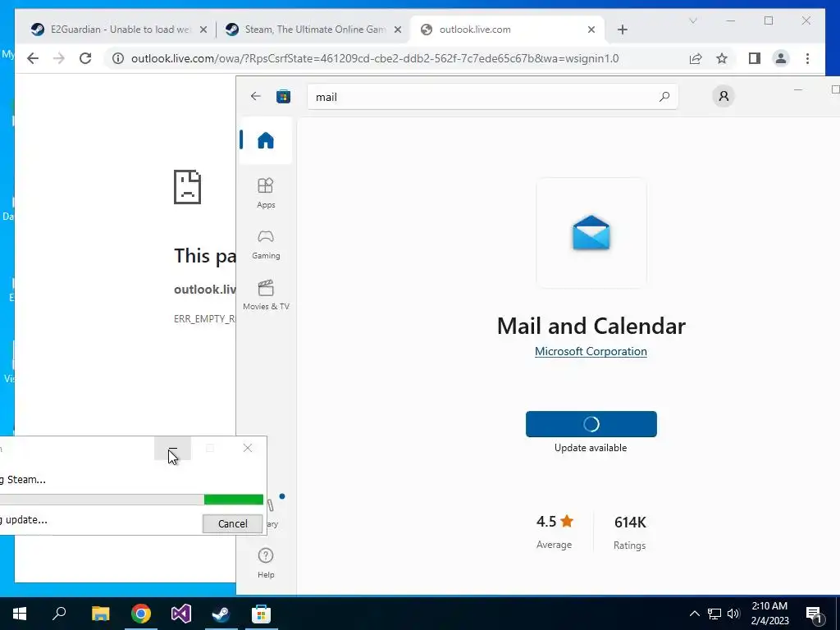
Task: Click Cancel in the Steam updater dialog
Action: point(232,523)
